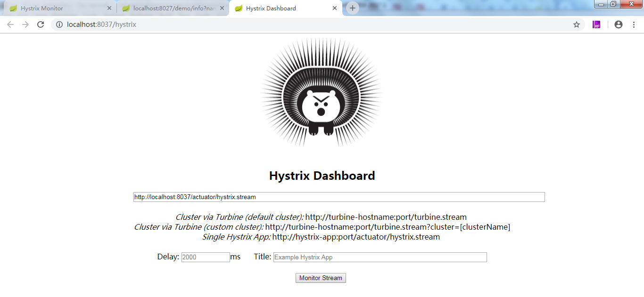This screenshot has width=644, height=297.
Task: Close the browser window
Action: coord(631,4)
